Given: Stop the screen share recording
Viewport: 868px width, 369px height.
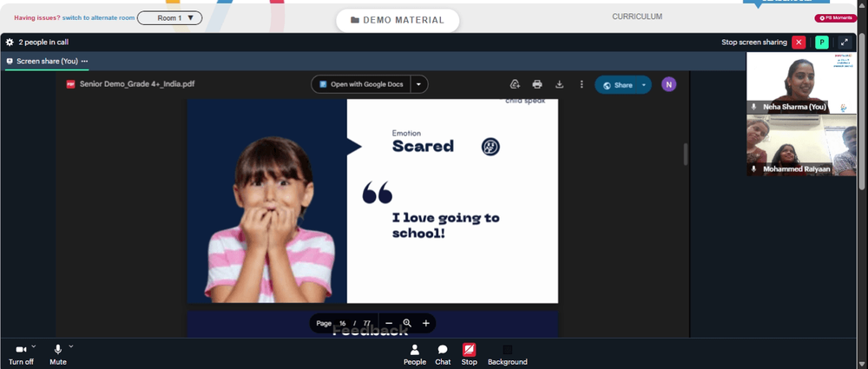Looking at the screenshot, I should (469, 354).
